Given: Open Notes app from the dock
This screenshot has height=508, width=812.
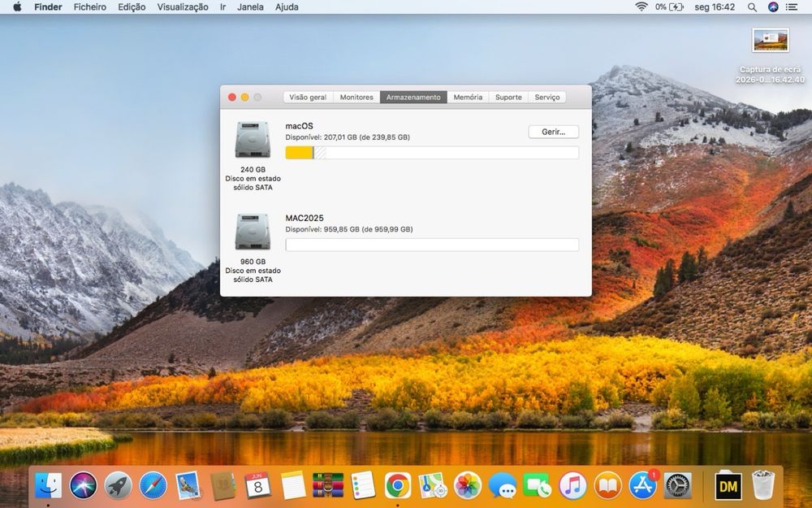Looking at the screenshot, I should coord(293,486).
